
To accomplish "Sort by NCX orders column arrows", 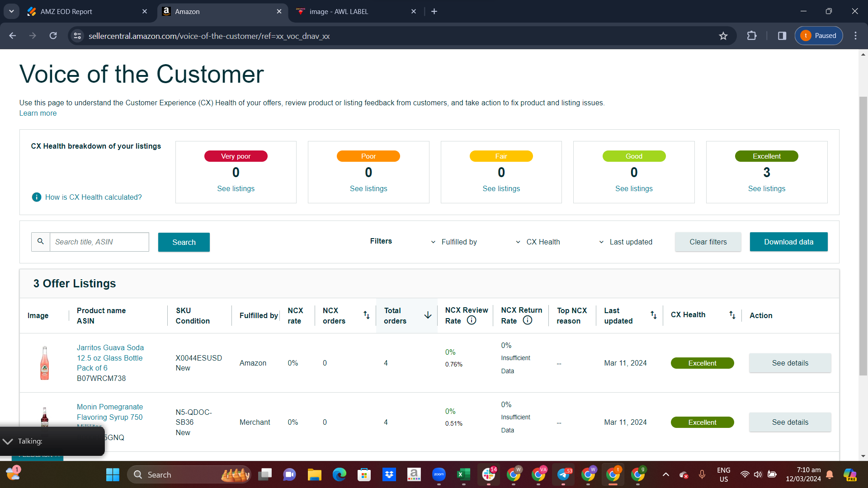I will (367, 315).
